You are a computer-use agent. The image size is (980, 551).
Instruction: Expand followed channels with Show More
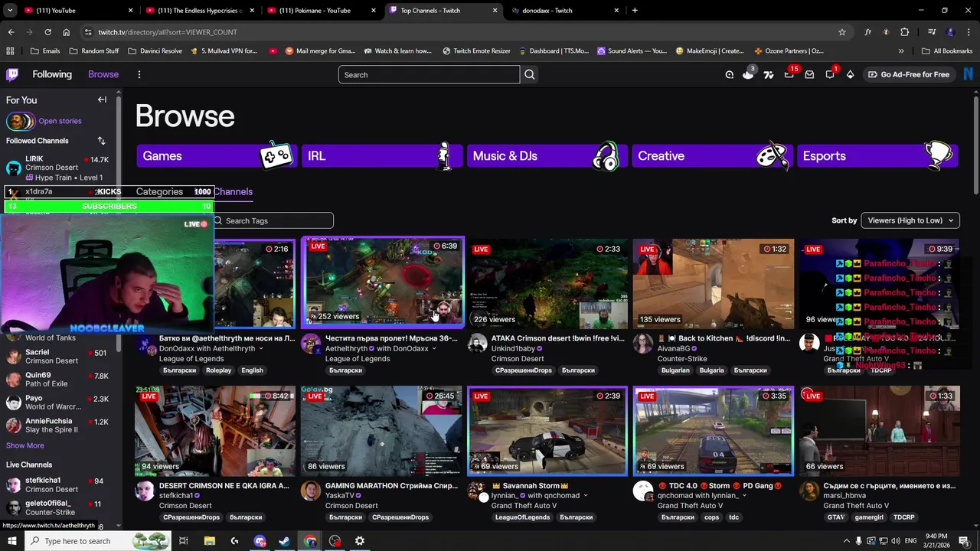coord(25,445)
